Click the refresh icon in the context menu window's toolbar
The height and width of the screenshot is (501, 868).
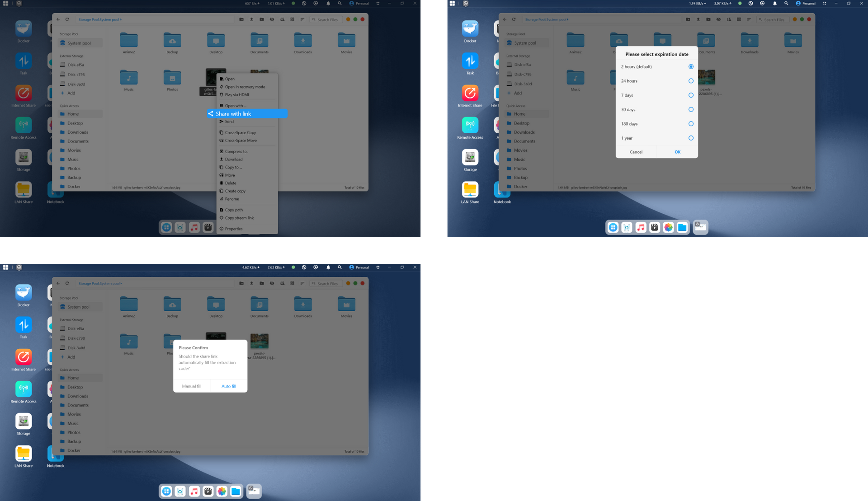[x=67, y=19]
